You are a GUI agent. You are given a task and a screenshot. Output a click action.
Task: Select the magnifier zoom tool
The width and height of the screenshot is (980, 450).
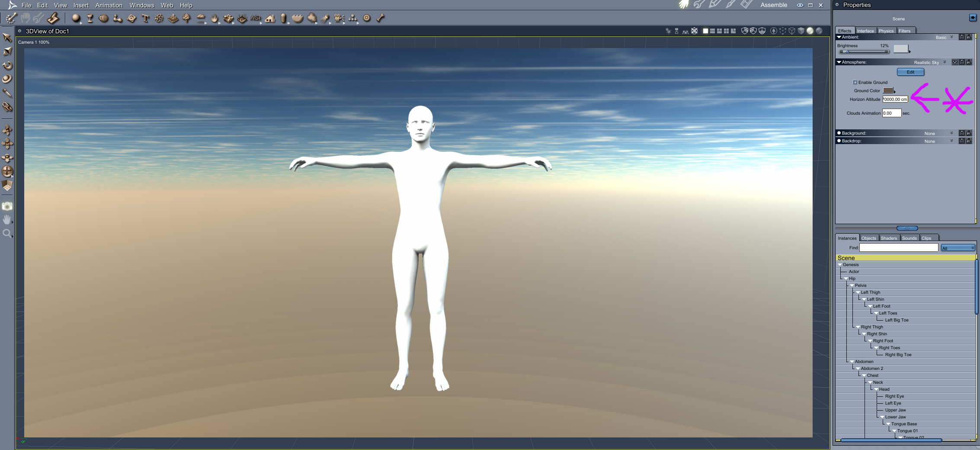pos(7,234)
